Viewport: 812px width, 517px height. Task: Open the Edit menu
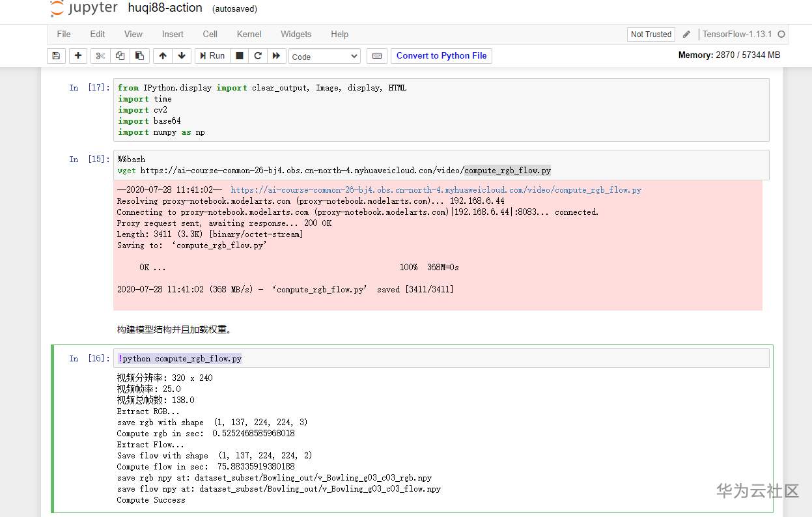click(98, 35)
